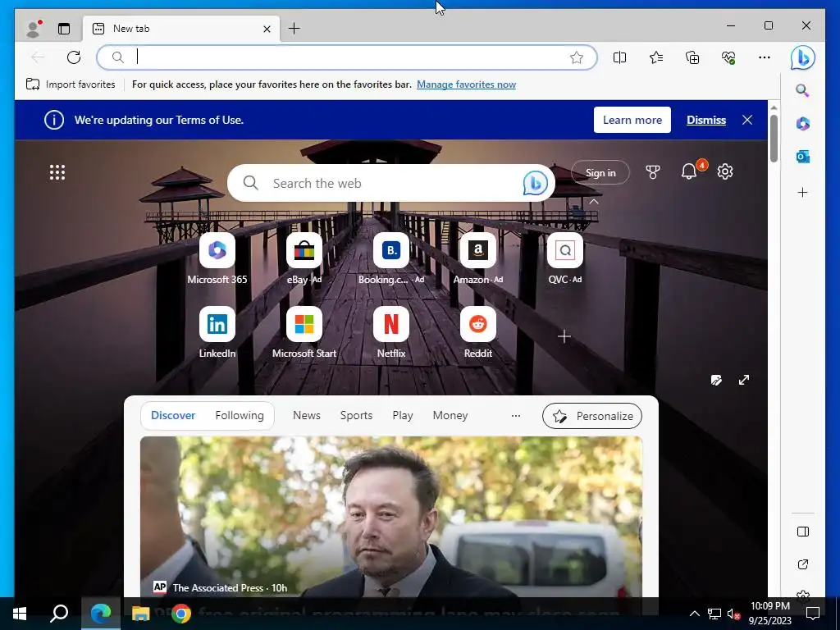Image resolution: width=840 pixels, height=630 pixels.
Task: Open the Associated Press news article image
Action: pos(391,517)
